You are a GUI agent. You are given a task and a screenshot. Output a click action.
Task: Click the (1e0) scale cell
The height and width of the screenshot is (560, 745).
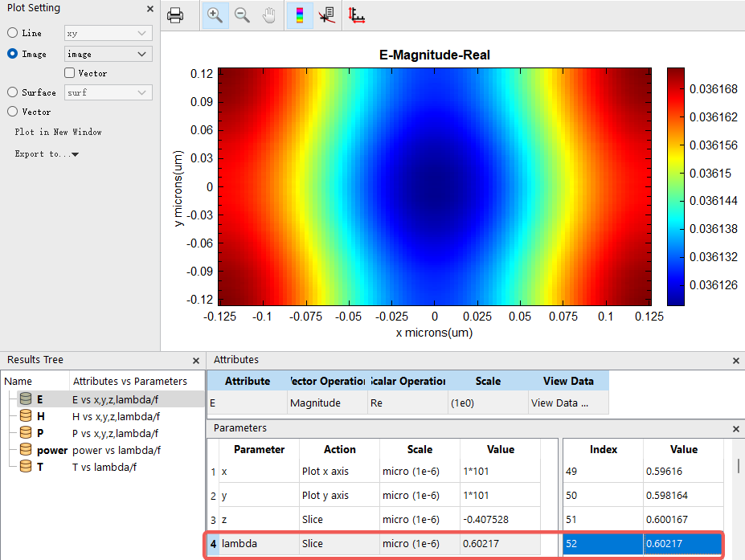pyautogui.click(x=488, y=403)
